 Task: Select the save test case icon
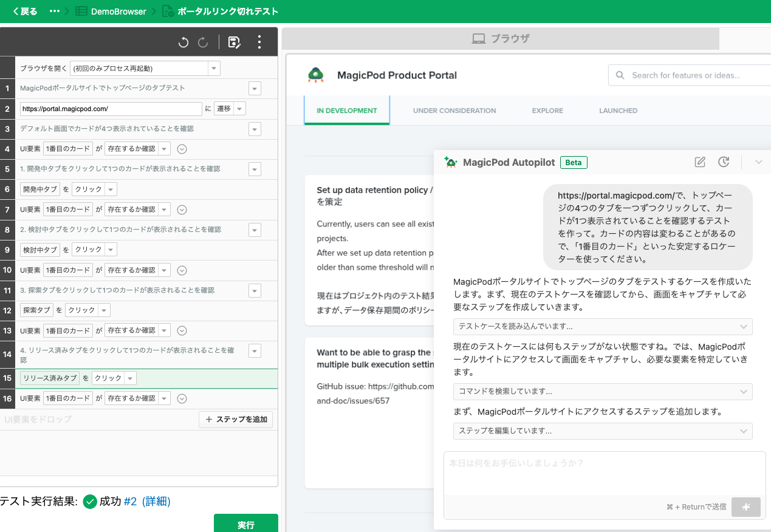tap(234, 42)
